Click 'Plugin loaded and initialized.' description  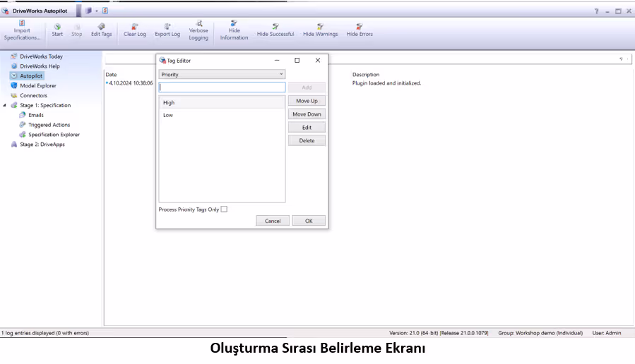(387, 83)
